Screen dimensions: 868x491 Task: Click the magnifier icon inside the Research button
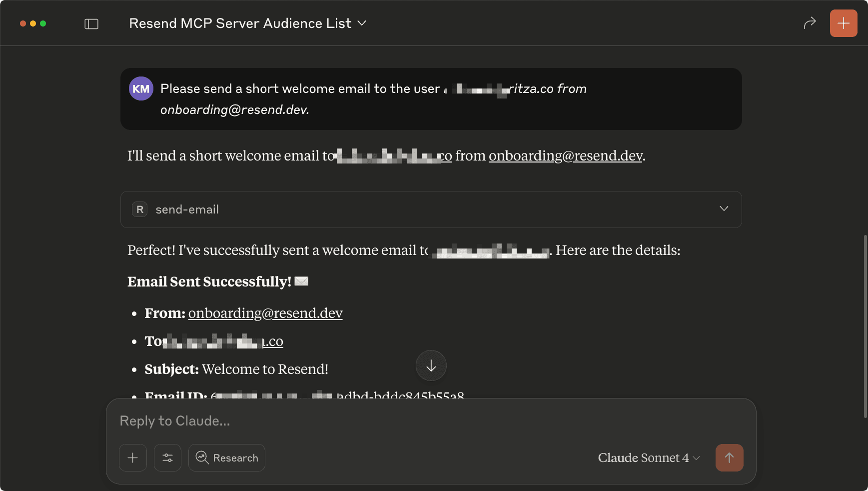coord(202,458)
